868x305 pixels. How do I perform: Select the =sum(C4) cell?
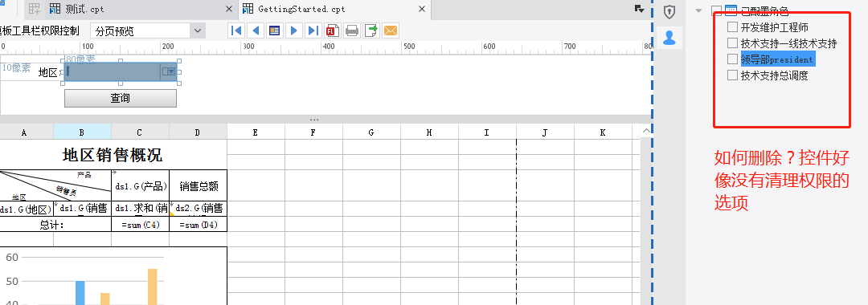tap(140, 224)
